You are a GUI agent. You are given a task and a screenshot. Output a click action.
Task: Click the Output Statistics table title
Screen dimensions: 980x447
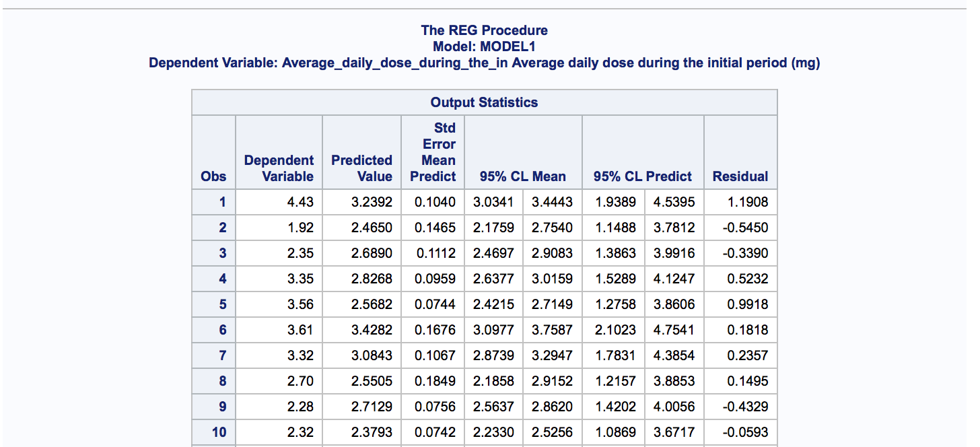[484, 102]
